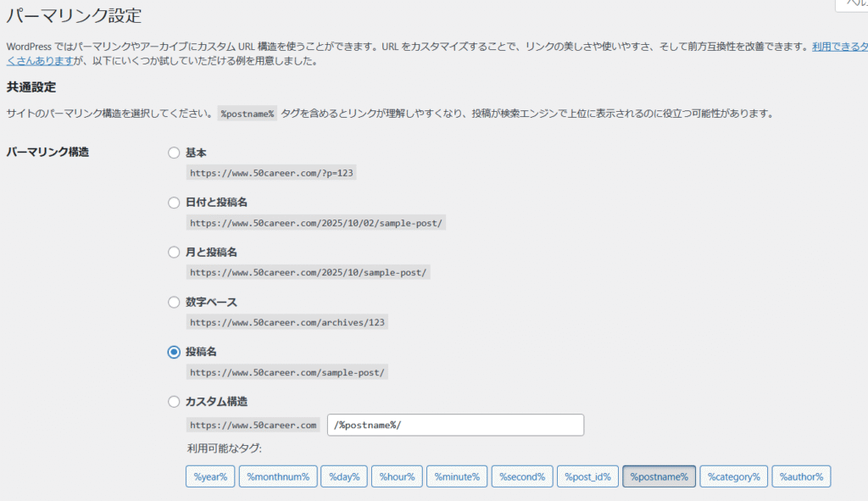Image resolution: width=868 pixels, height=501 pixels.
Task: Add the %second% tag
Action: (x=522, y=476)
